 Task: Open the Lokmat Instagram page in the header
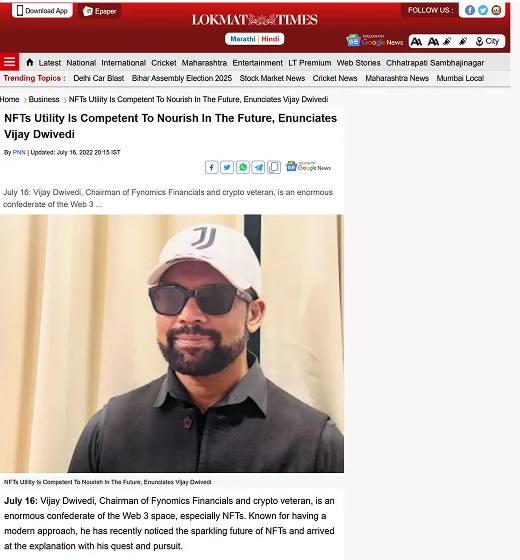[x=496, y=10]
